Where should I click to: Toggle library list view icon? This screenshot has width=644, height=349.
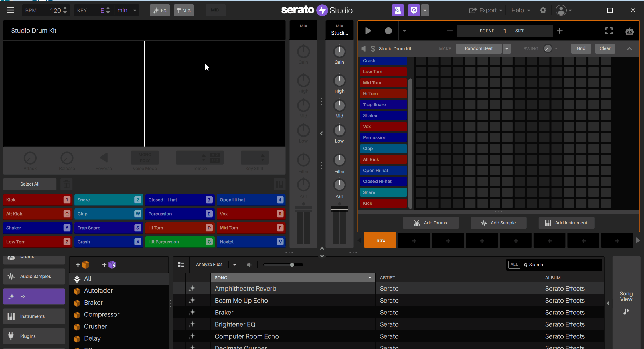(181, 265)
